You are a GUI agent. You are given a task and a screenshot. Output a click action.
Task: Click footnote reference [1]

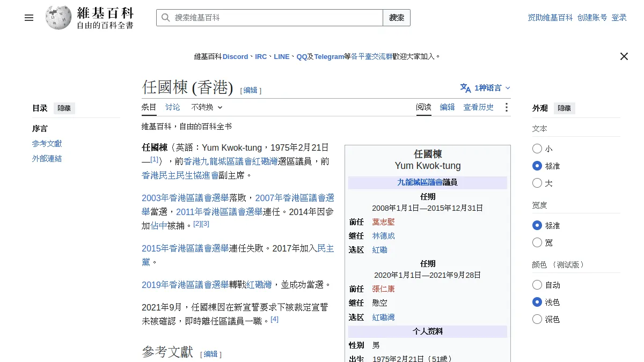click(155, 160)
